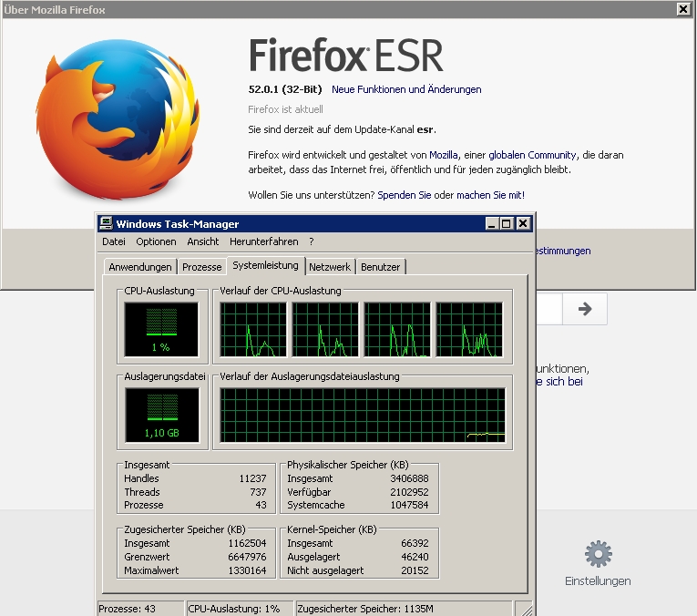Click the third CPU history graph

pos(397,329)
